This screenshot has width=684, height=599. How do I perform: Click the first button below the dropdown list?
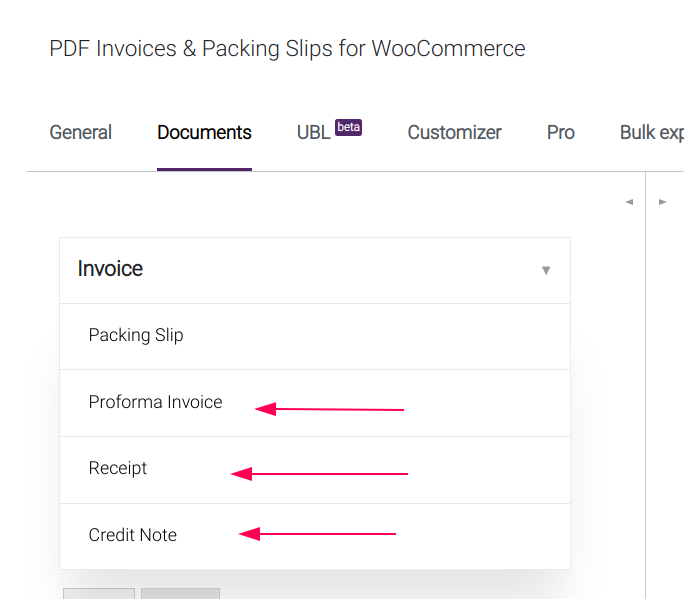[98, 593]
